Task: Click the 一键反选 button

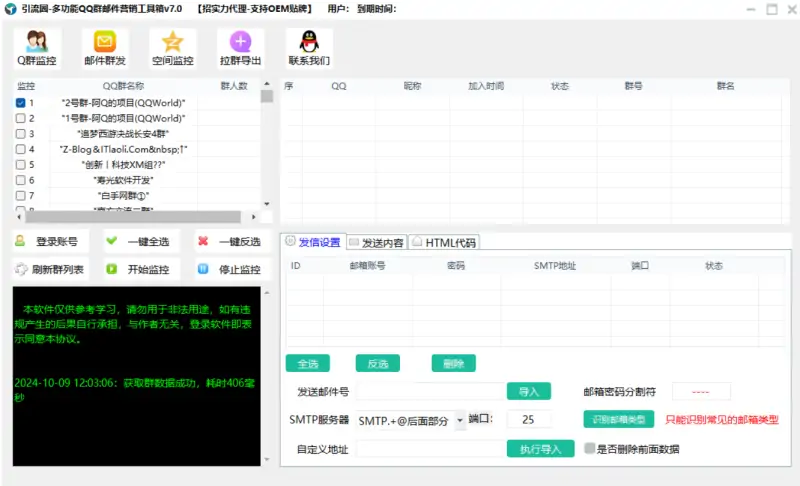Action: (x=233, y=241)
